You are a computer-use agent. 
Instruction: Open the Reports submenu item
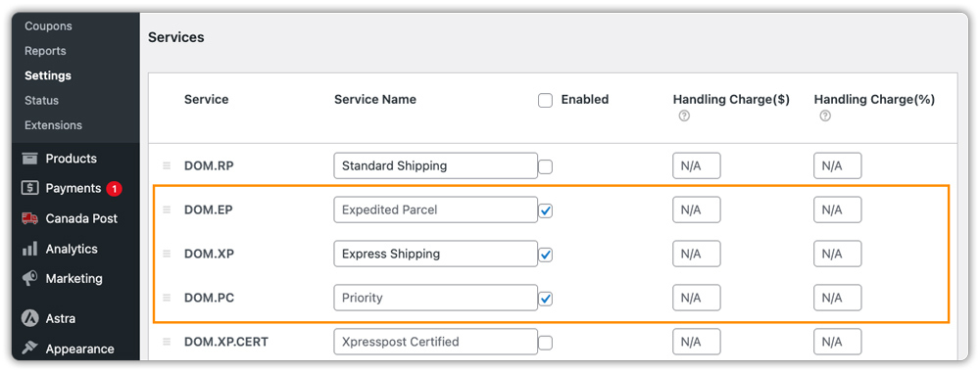click(x=45, y=51)
